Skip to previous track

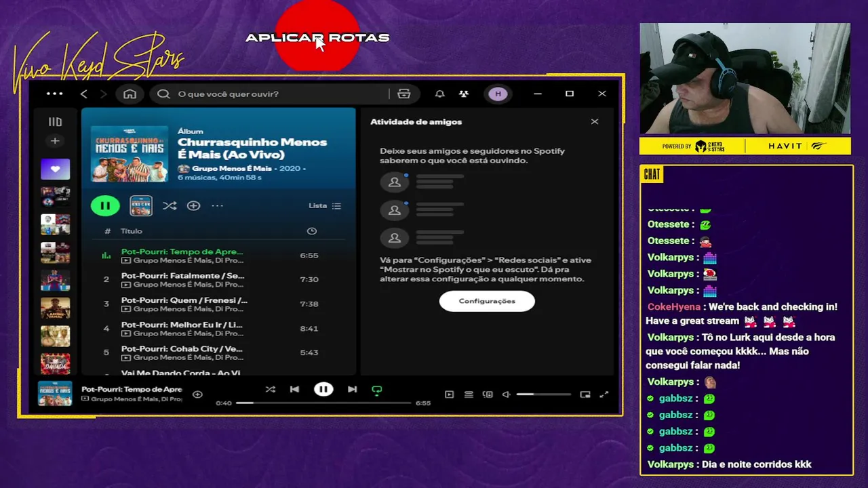pos(294,389)
